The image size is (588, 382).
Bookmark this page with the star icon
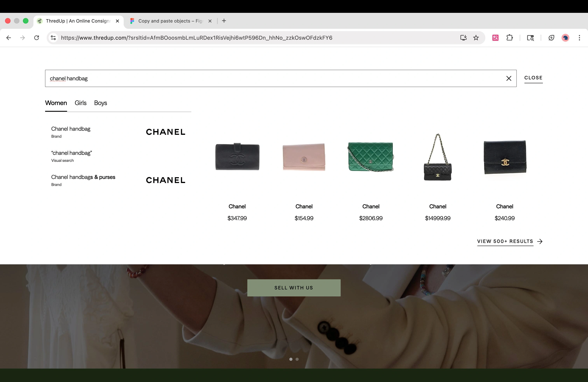coord(476,38)
